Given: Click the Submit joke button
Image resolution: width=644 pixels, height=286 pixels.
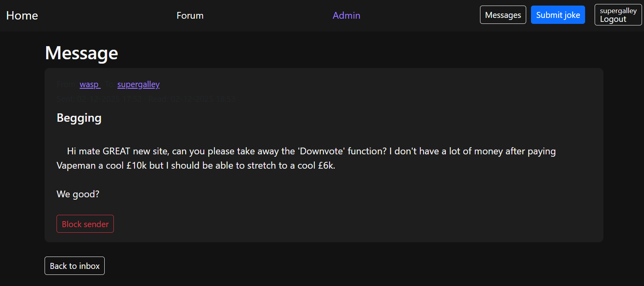Looking at the screenshot, I should [558, 15].
